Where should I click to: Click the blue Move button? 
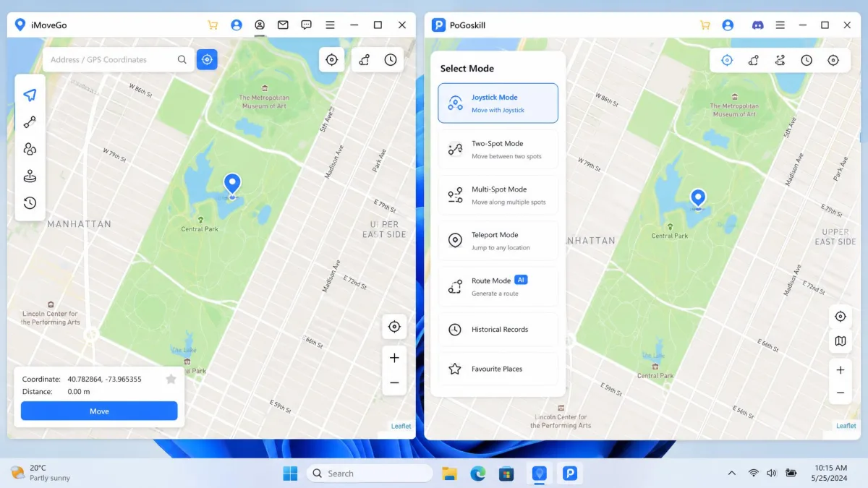pos(99,411)
